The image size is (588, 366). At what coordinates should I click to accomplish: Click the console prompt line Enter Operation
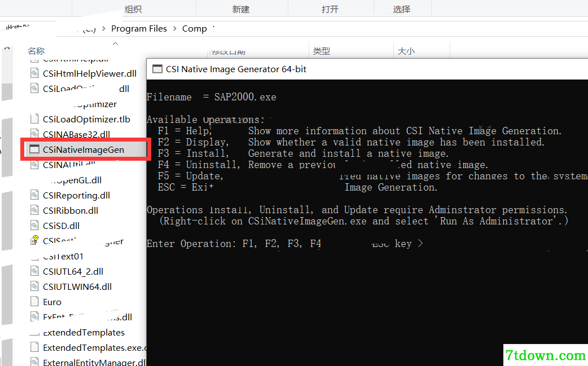285,244
